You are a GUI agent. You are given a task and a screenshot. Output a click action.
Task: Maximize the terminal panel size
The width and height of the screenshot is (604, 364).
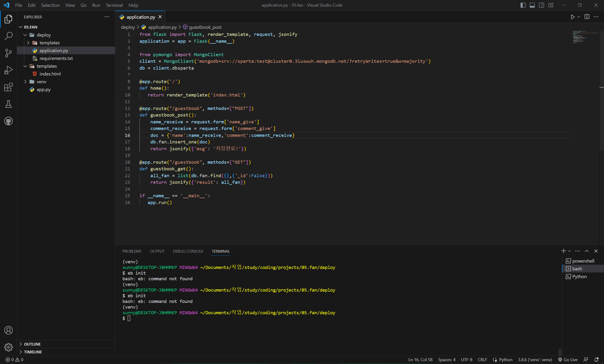click(x=587, y=251)
